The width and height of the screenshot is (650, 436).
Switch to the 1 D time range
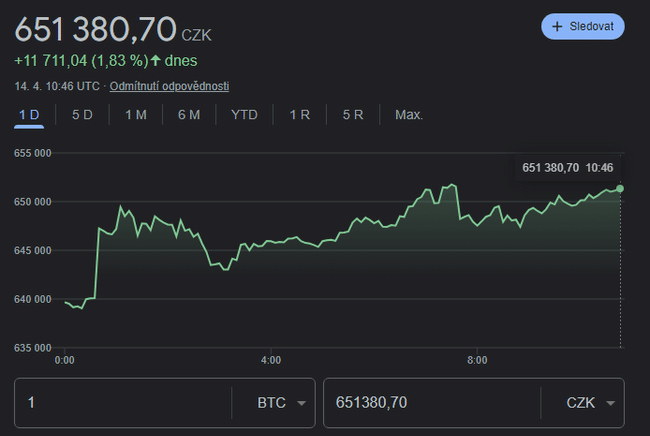click(29, 115)
